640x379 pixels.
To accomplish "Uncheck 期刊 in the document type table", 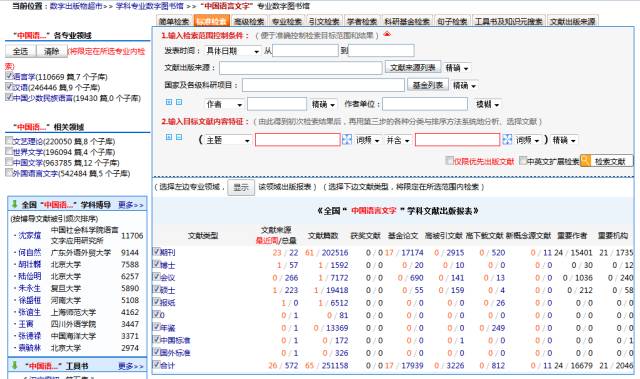I will pyautogui.click(x=156, y=251).
